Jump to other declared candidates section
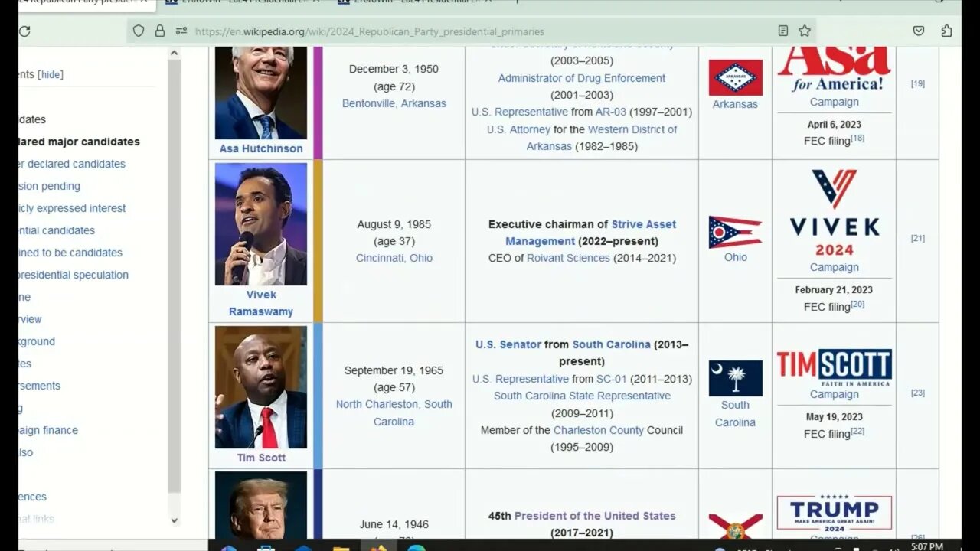The height and width of the screenshot is (551, 980). (72, 164)
